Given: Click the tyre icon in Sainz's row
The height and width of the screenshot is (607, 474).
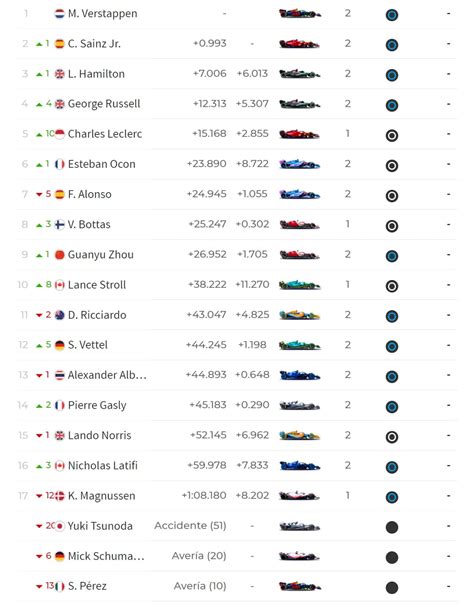Looking at the screenshot, I should pos(392,45).
